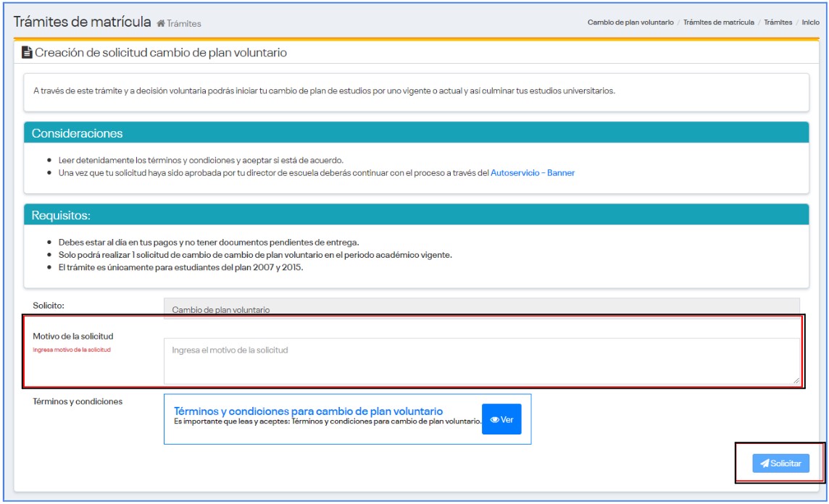Click the Trámites de matrícula page title

[83, 22]
